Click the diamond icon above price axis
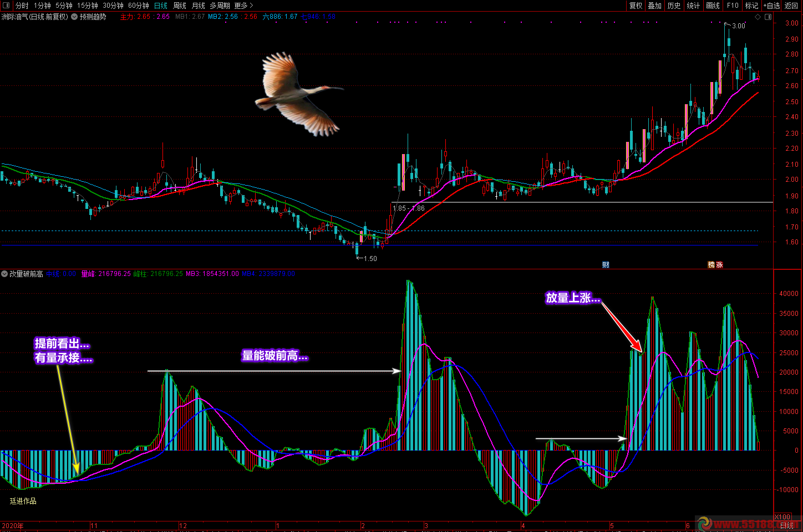803x532 pixels. [758, 17]
